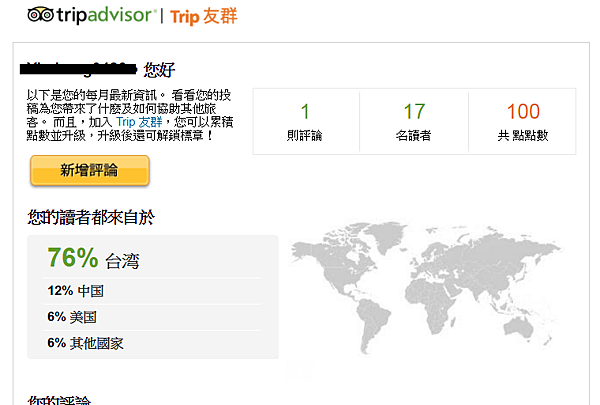Select the 1 則評論 stat
The height and width of the screenshot is (405, 600).
pos(305,122)
